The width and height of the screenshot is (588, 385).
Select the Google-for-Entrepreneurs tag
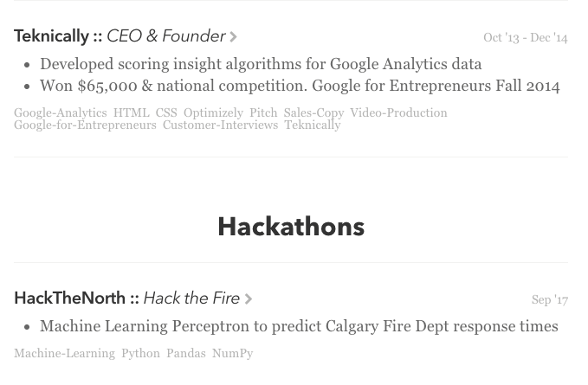click(x=85, y=125)
